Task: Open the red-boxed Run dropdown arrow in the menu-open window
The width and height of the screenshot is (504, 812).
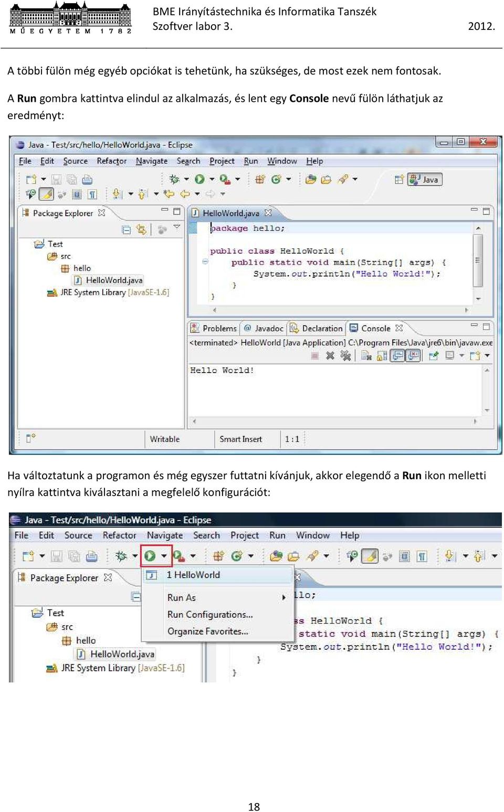Action: 164,556
